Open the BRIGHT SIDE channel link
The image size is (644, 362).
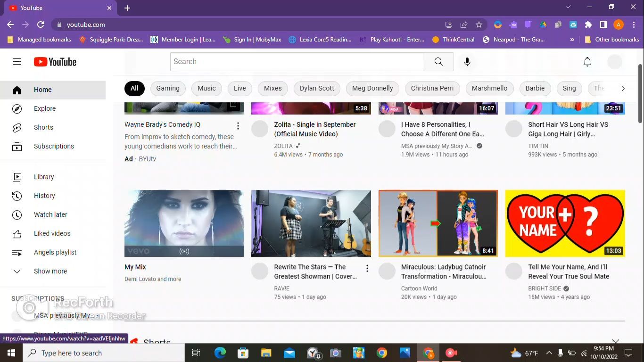coord(545,288)
